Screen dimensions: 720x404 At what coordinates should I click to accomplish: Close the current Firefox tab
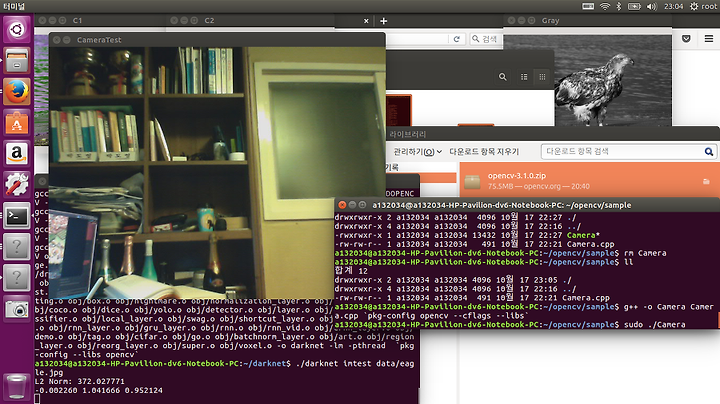click(x=366, y=21)
